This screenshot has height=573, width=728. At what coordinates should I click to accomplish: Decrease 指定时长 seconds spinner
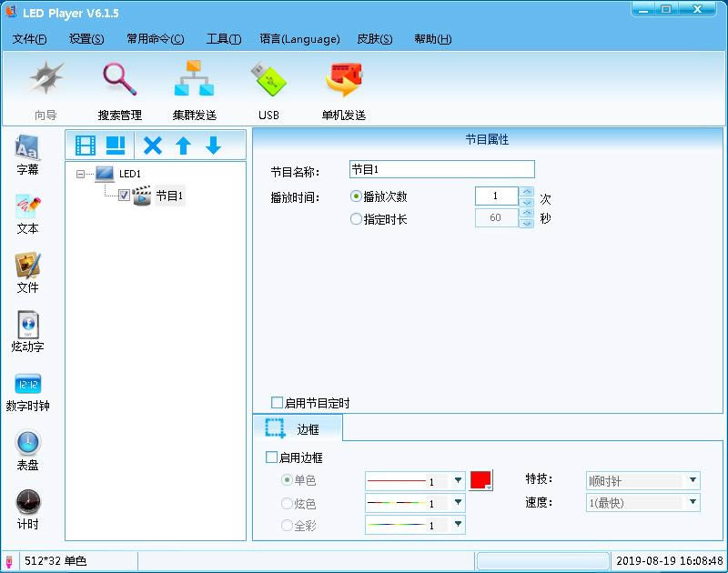pyautogui.click(x=527, y=223)
